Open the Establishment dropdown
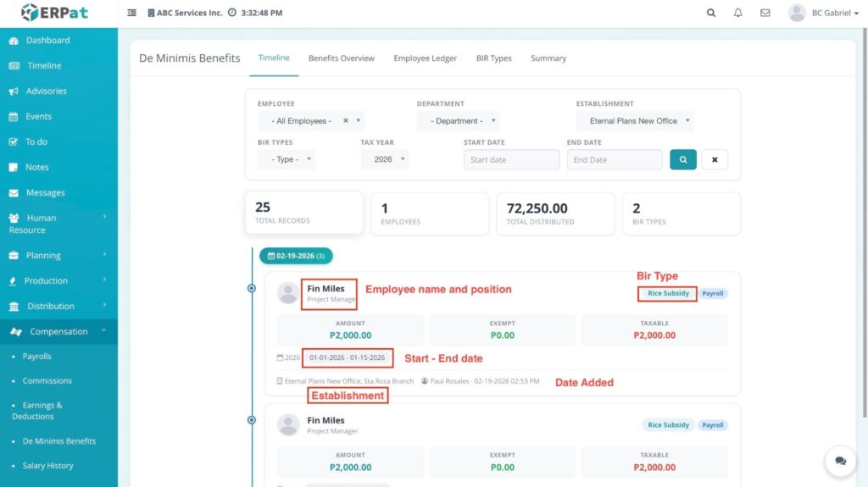 click(634, 121)
